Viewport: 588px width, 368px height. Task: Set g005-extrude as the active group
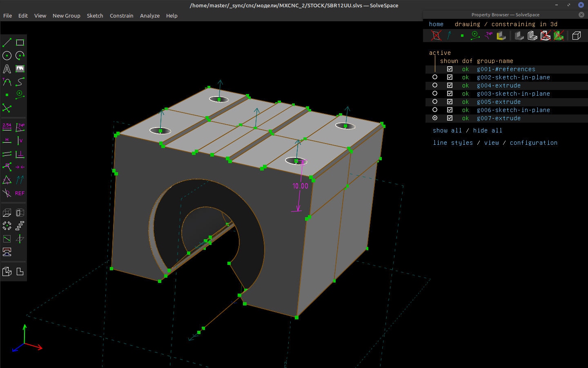point(435,102)
